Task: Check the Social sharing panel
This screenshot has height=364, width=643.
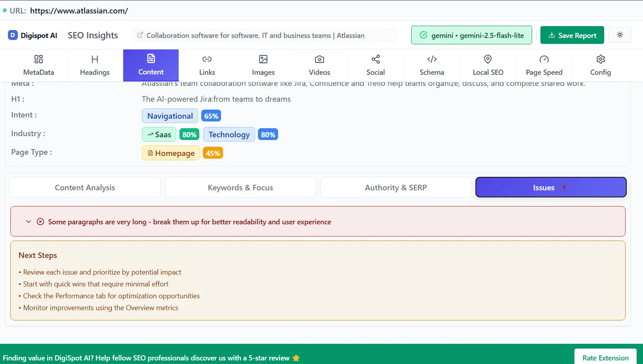Action: pyautogui.click(x=375, y=65)
